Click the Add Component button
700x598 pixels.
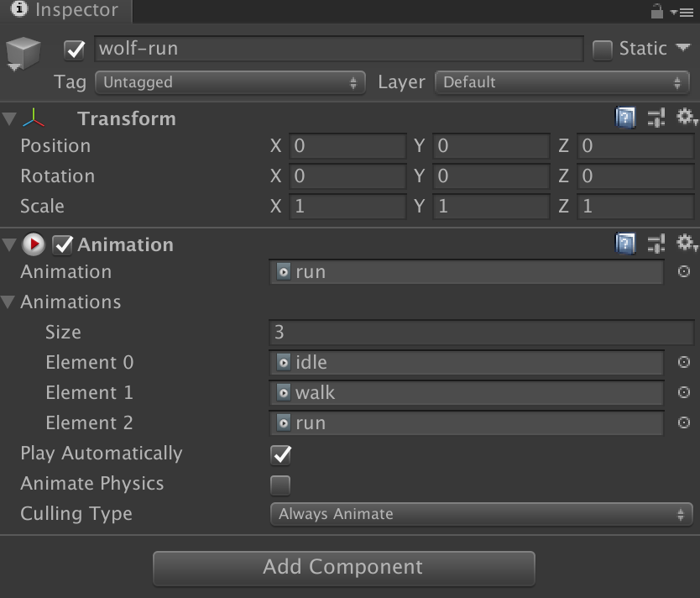pos(343,567)
